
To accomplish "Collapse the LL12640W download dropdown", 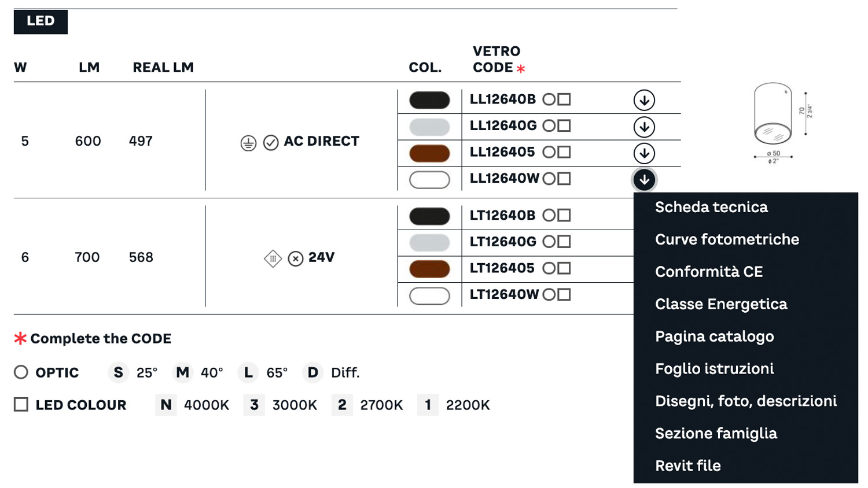I will [x=644, y=180].
